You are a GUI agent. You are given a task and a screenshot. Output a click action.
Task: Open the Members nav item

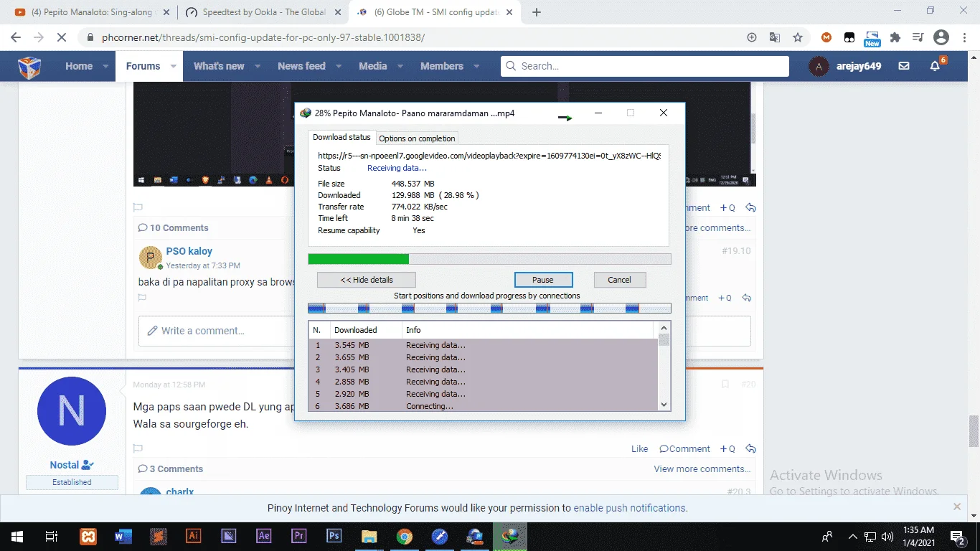coord(442,66)
